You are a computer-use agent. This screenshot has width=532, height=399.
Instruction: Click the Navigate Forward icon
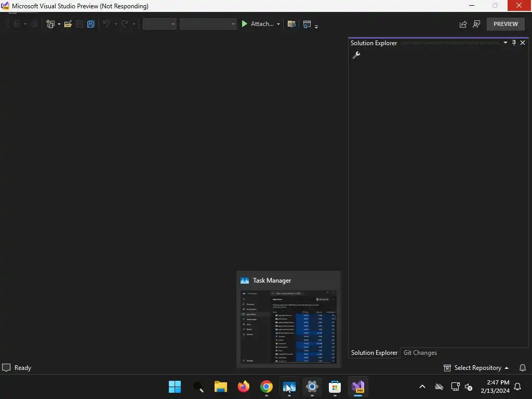(x=34, y=24)
